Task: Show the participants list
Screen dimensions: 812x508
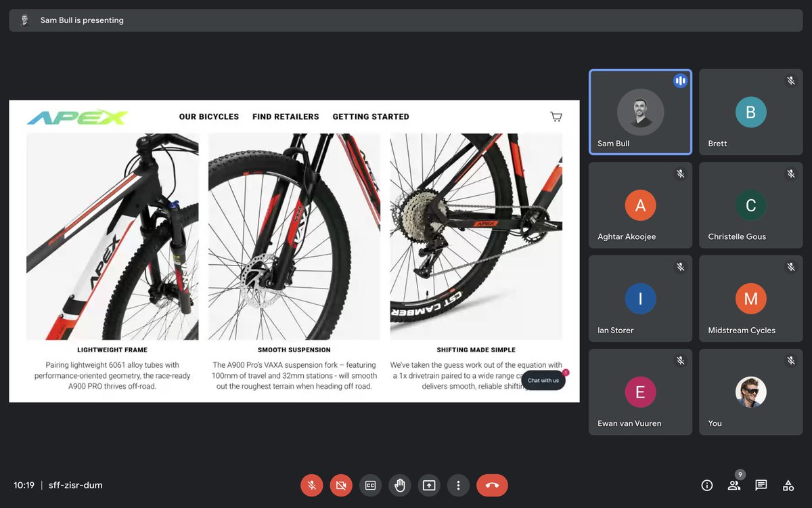Action: tap(734, 485)
